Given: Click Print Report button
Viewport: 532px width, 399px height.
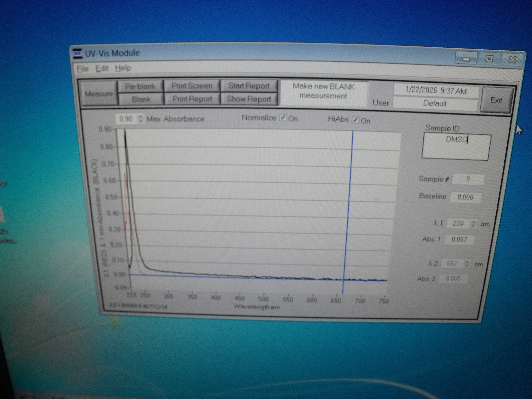Looking at the screenshot, I should (192, 99).
